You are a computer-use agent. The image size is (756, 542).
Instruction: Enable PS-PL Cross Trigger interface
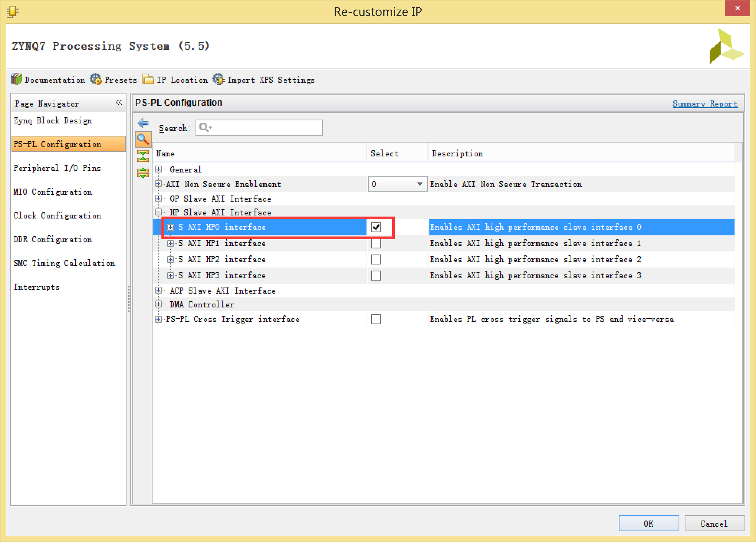pyautogui.click(x=375, y=320)
